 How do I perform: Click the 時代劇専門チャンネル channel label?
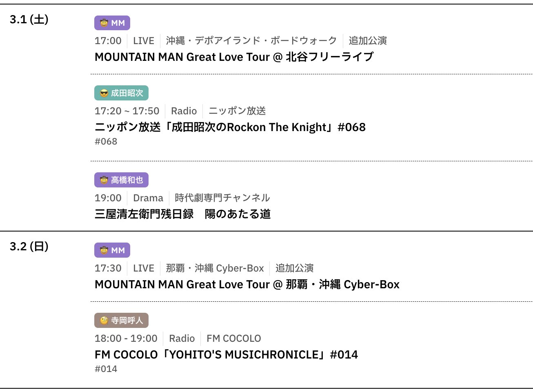[x=222, y=198]
